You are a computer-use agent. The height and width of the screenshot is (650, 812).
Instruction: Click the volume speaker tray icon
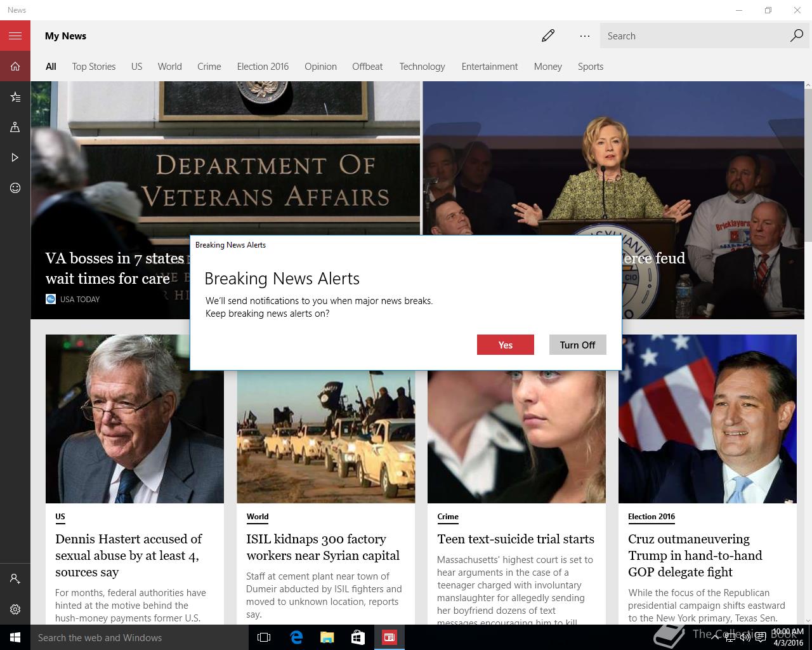tap(745, 637)
